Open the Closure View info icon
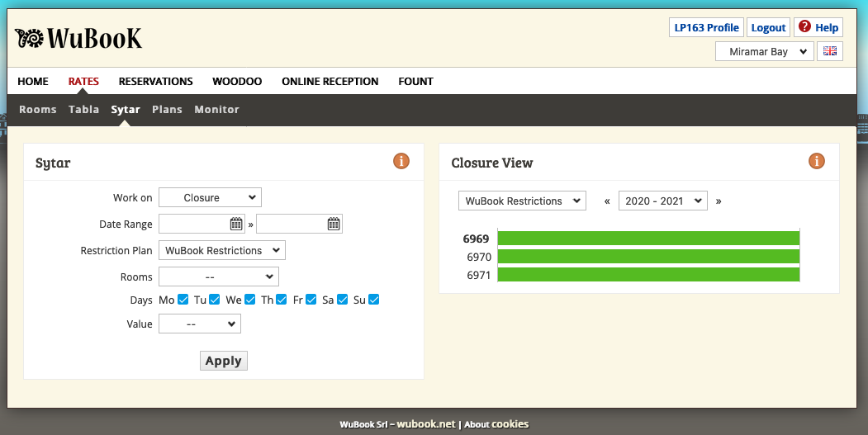Viewport: 868px width, 435px height. (817, 161)
